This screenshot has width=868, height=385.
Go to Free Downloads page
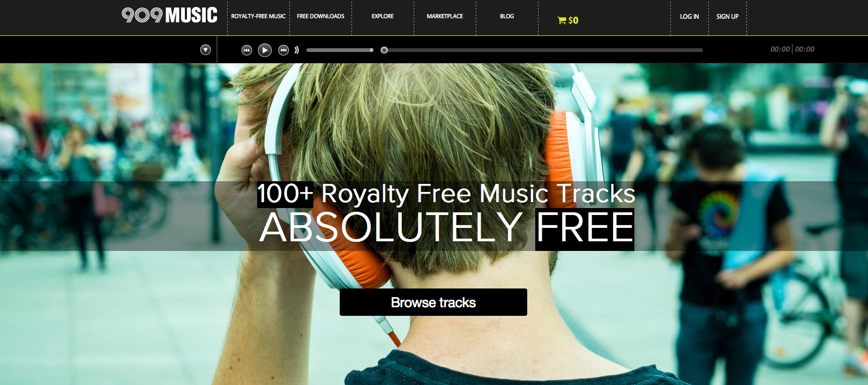point(320,16)
